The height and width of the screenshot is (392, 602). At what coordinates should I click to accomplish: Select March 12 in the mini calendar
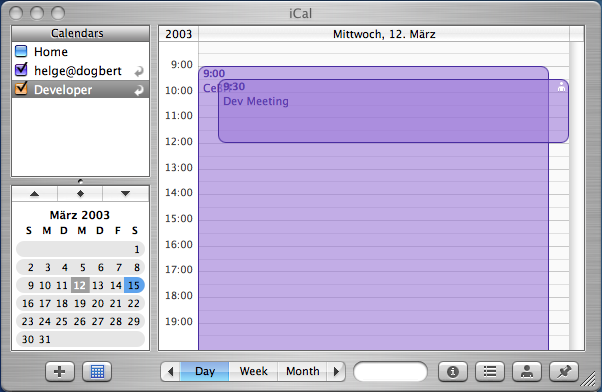point(80,285)
